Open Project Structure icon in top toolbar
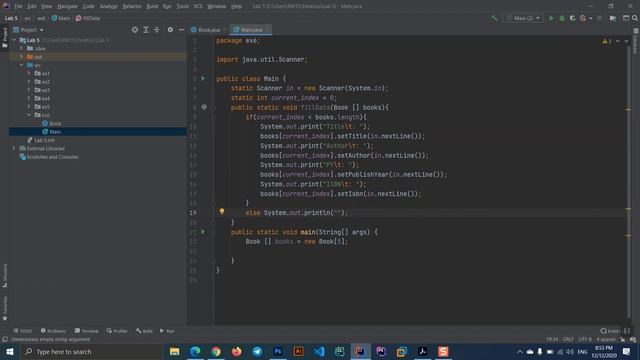The width and height of the screenshot is (640, 360). [x=613, y=18]
